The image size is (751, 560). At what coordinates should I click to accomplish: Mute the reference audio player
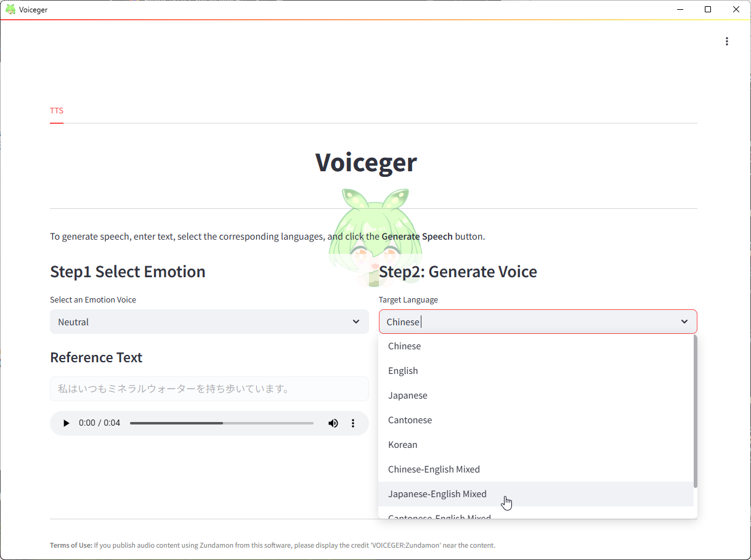(333, 423)
